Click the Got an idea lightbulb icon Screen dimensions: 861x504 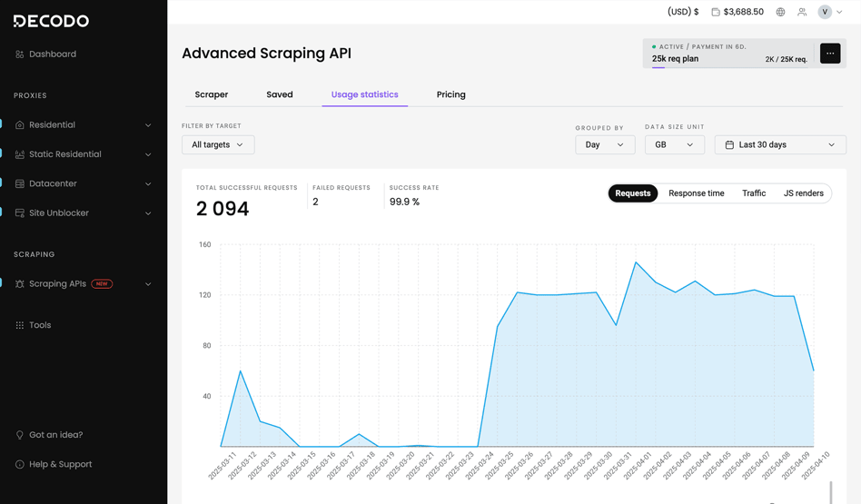click(20, 435)
